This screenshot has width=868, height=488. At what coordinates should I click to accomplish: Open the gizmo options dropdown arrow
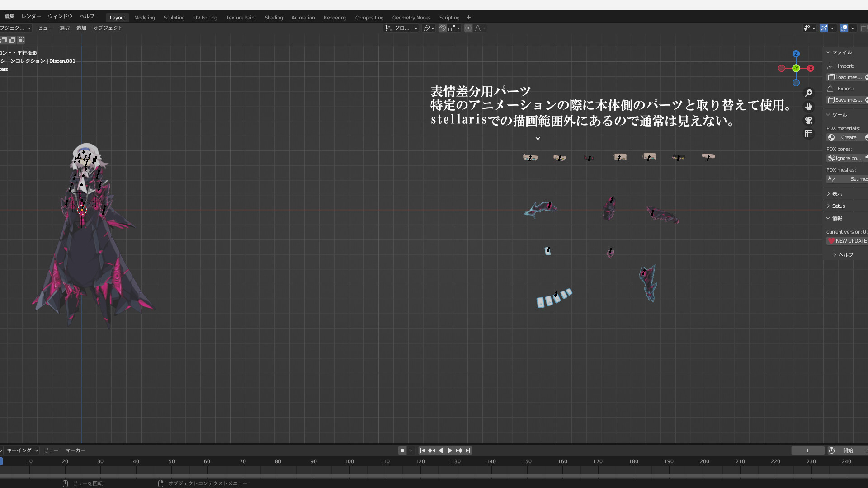pyautogui.click(x=832, y=28)
